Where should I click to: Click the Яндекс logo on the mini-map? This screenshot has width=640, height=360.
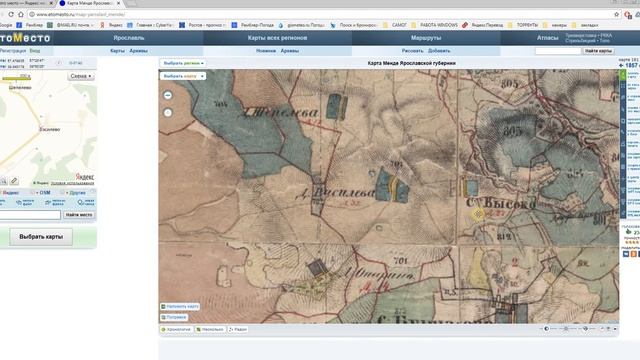coord(85,177)
